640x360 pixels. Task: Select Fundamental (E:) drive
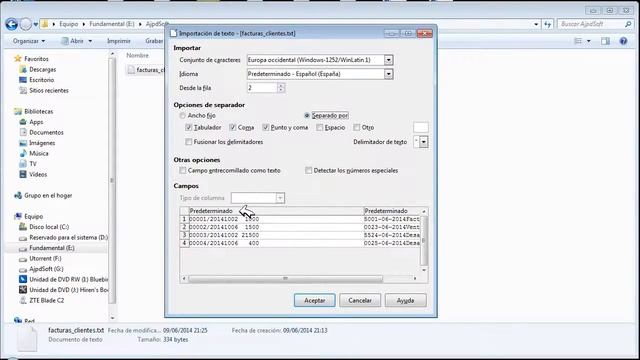(51, 248)
